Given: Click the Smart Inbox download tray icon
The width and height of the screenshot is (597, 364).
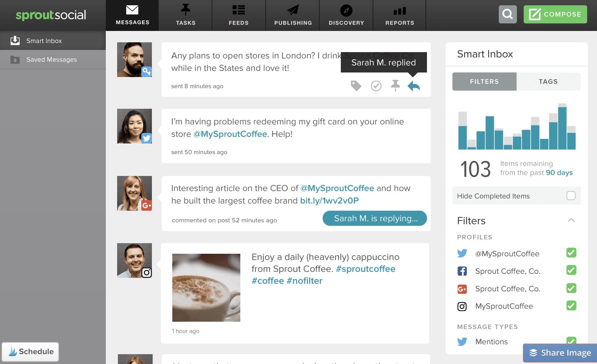Looking at the screenshot, I should point(15,40).
